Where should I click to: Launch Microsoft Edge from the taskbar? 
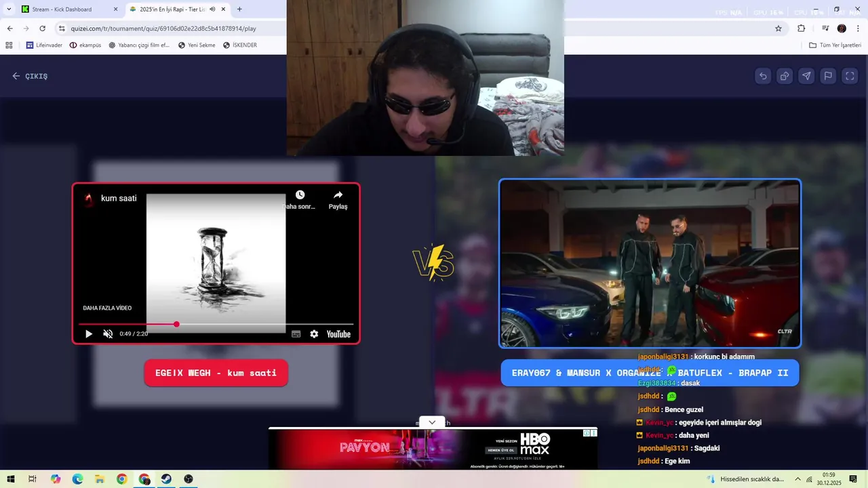77,479
